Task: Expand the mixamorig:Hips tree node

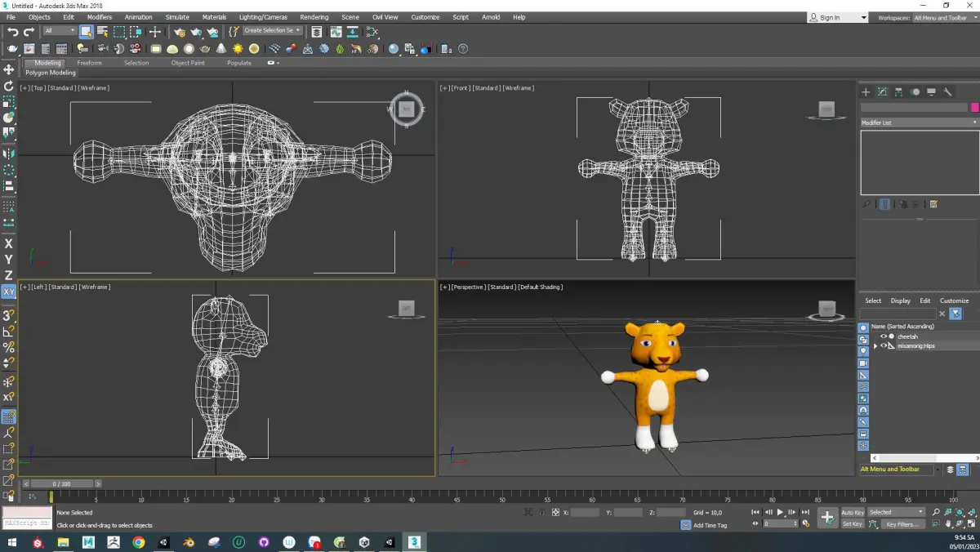Action: [x=875, y=346]
